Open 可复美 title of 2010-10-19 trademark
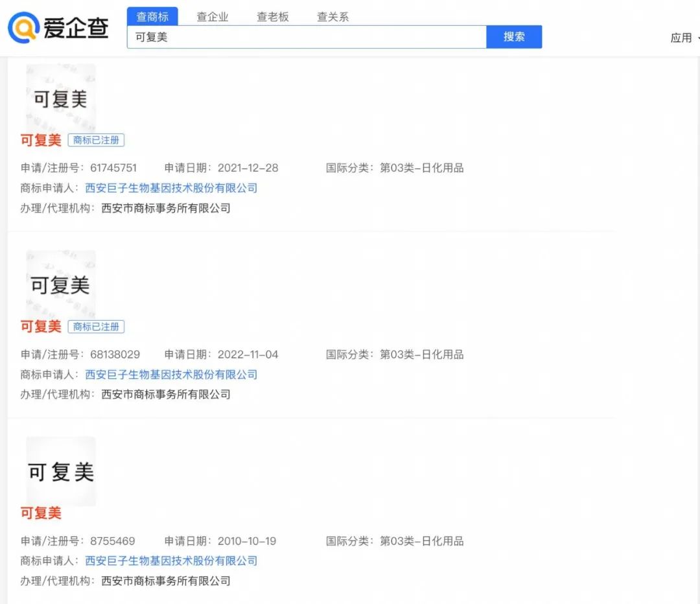 (x=41, y=513)
